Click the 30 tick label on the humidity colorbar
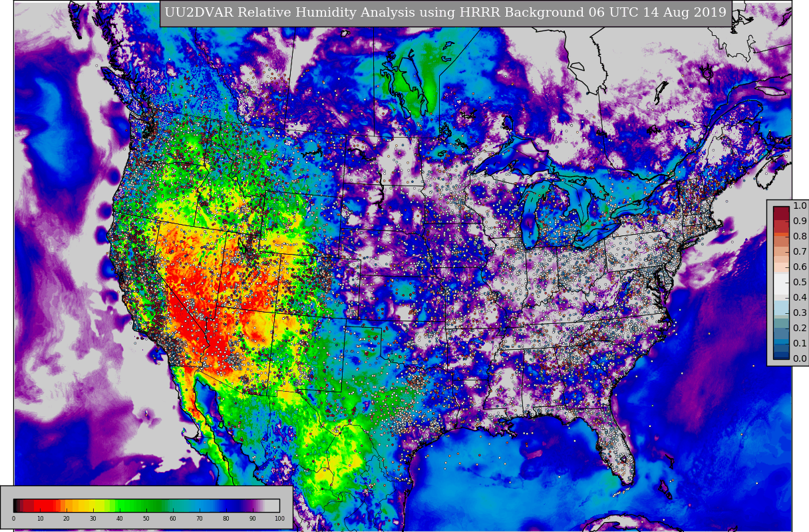809x532 pixels. tap(93, 519)
